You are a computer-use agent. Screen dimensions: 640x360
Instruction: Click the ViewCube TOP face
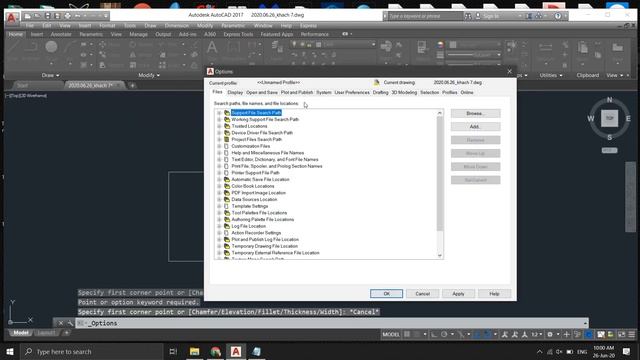tap(609, 118)
